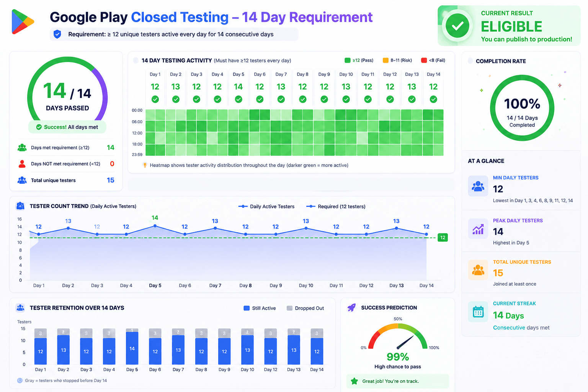Click the 'Great job! You're on track.' banner
The width and height of the screenshot is (588, 392).
[398, 381]
